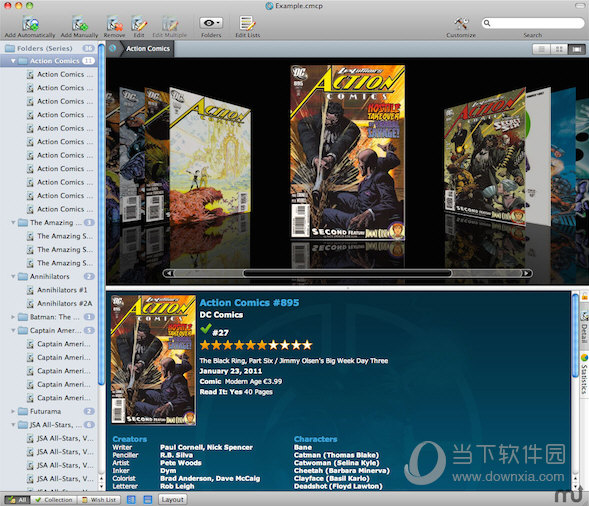Screen dimensions: 589x506
Task: Collapse The Amazing folder
Action: 13,222
